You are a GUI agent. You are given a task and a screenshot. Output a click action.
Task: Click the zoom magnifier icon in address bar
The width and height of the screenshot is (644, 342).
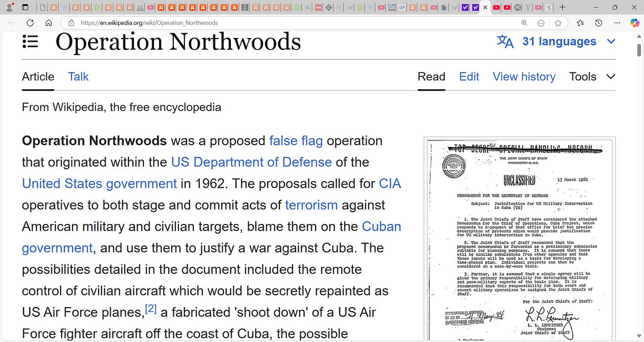point(524,23)
